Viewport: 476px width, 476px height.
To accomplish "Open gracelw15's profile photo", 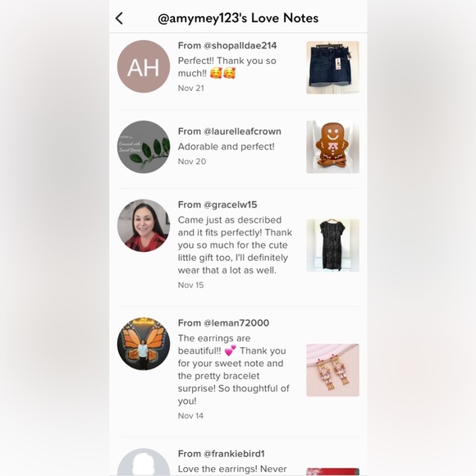I will (x=144, y=226).
